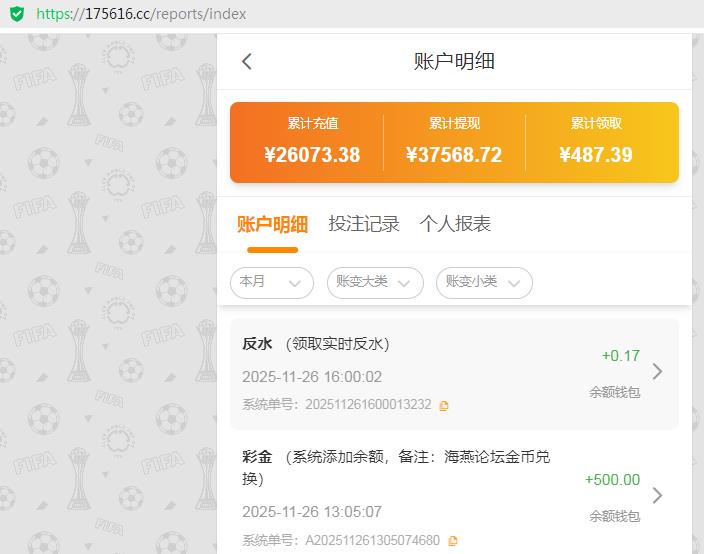This screenshot has width=704, height=554.
Task: Expand the 本月 time period dropdown
Action: pyautogui.click(x=271, y=283)
